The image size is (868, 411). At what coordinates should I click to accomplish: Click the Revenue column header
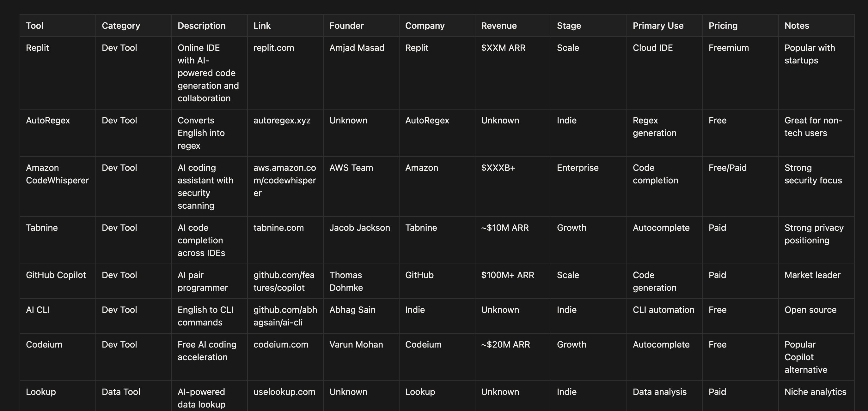point(499,26)
